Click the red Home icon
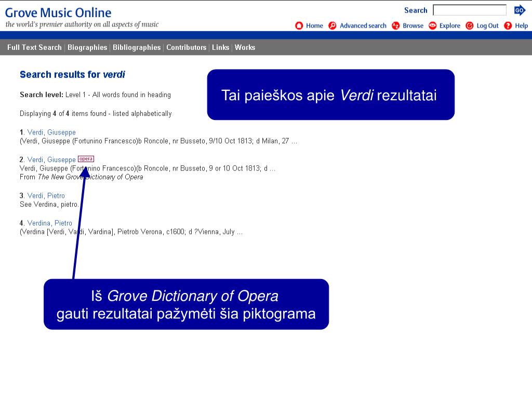532x399 pixels. (299, 26)
